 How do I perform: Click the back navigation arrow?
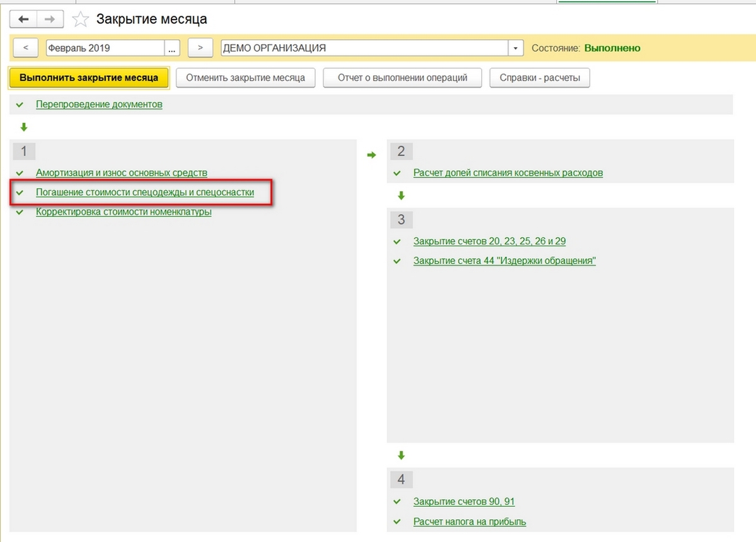click(23, 20)
